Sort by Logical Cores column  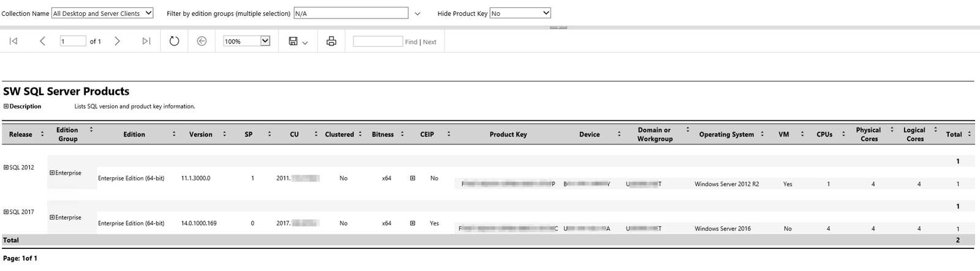(936, 130)
